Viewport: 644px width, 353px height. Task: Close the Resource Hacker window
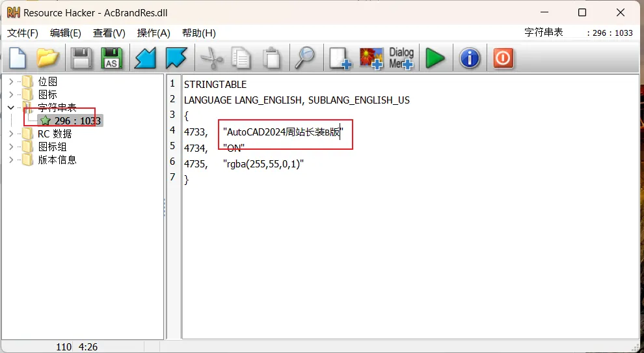coord(621,12)
